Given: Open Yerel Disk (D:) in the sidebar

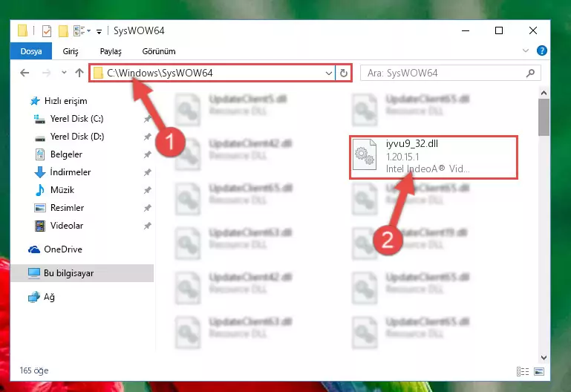Looking at the screenshot, I should click(x=76, y=137).
